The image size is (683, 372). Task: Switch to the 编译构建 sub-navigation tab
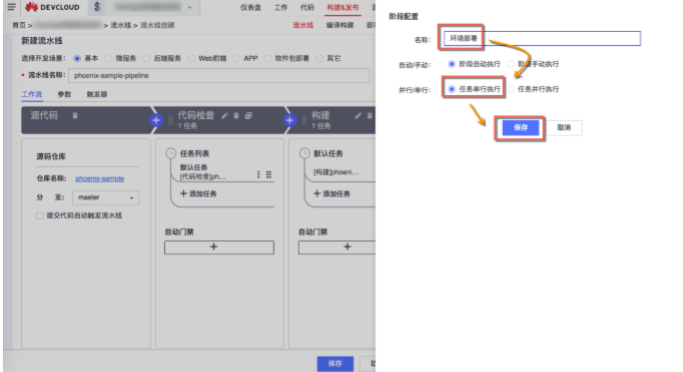click(340, 25)
